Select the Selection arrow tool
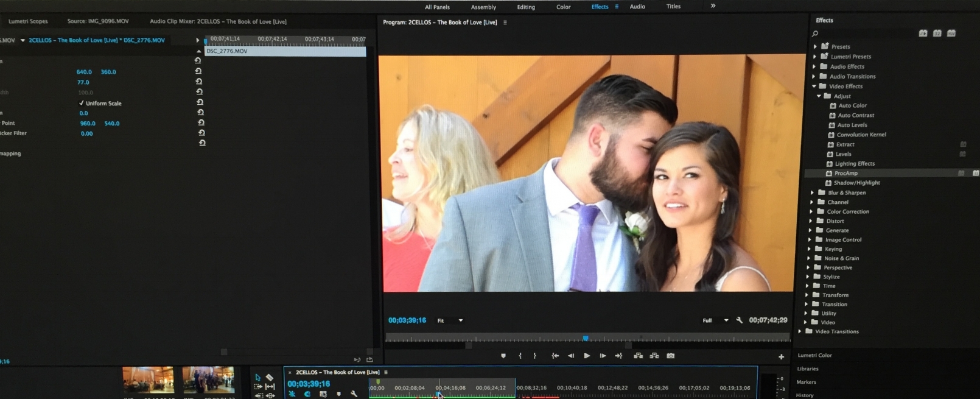This screenshot has height=399, width=980. [x=258, y=378]
